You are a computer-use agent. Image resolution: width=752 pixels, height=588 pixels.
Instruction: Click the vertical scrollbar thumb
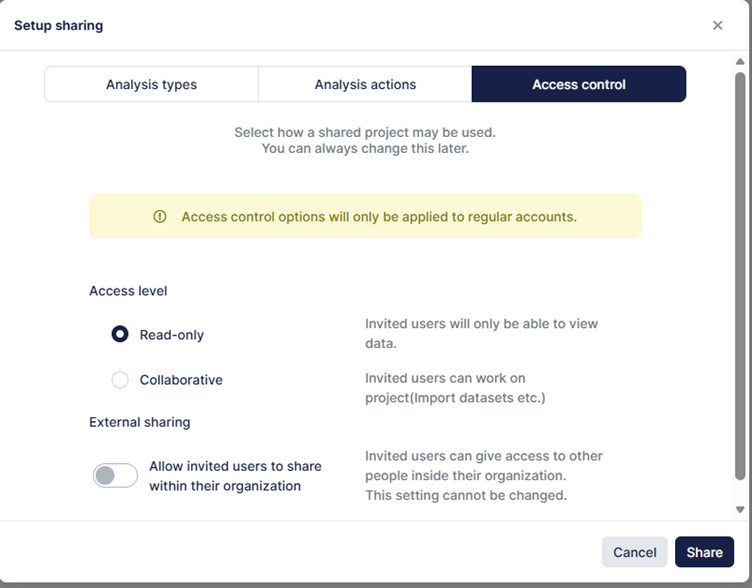tap(740, 276)
